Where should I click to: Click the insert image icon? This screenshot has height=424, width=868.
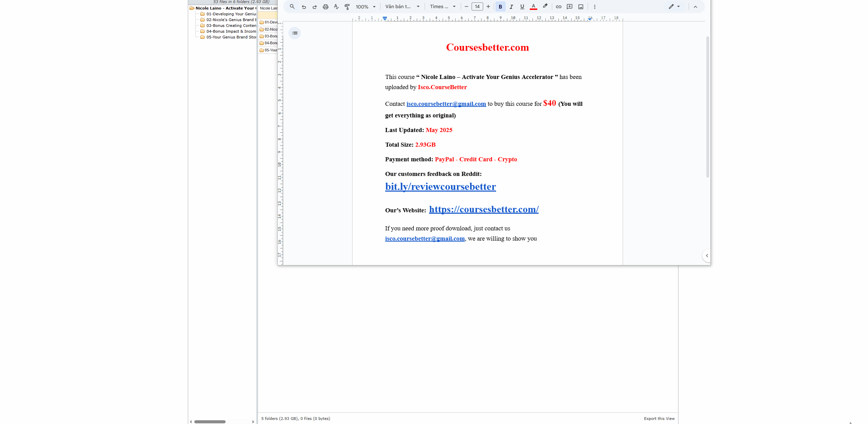pos(580,6)
